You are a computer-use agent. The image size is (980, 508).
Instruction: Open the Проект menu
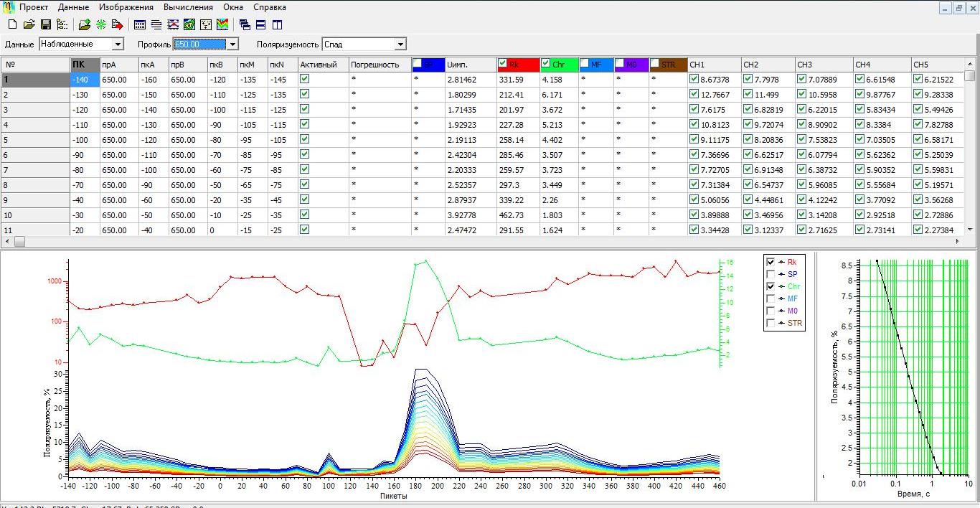(x=34, y=7)
